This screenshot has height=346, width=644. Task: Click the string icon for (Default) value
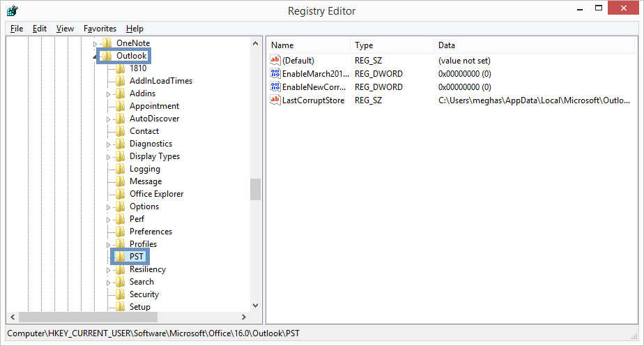point(275,60)
